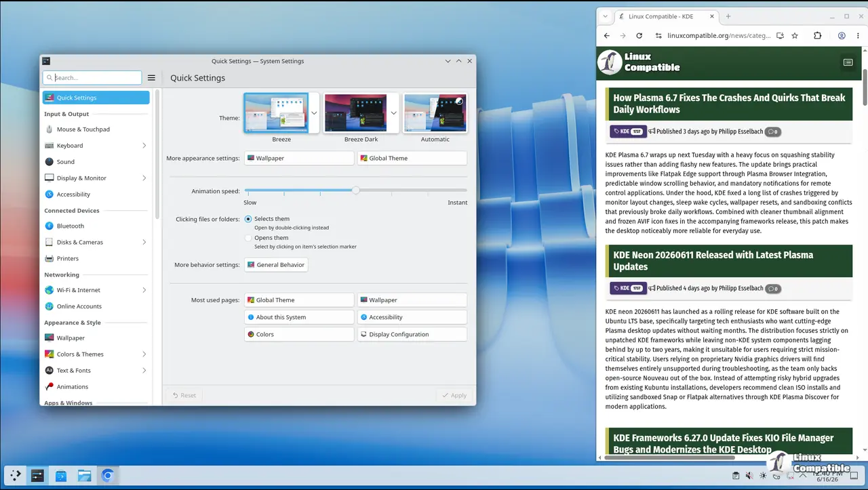Screen dimensions: 868x490
Task: Click the muted volume tray icon
Action: point(749,476)
